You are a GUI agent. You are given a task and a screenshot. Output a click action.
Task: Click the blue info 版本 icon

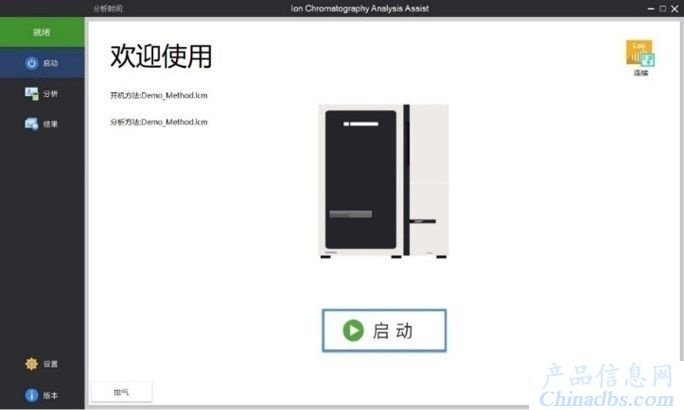tap(31, 395)
